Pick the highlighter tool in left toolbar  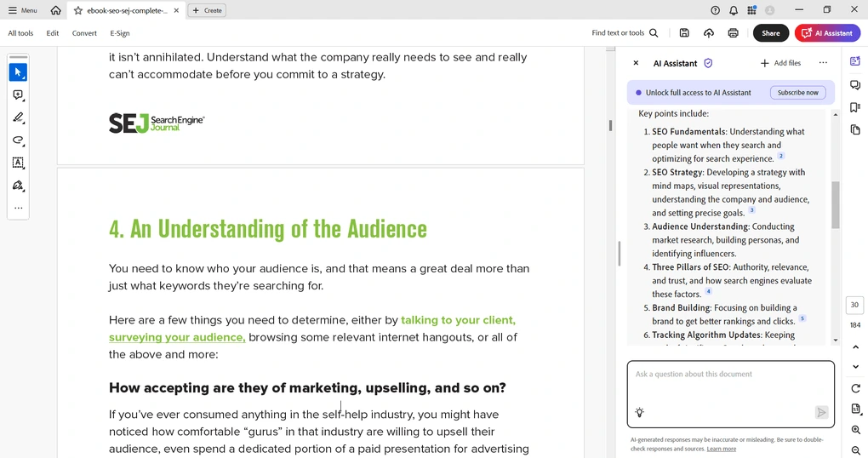pyautogui.click(x=18, y=117)
